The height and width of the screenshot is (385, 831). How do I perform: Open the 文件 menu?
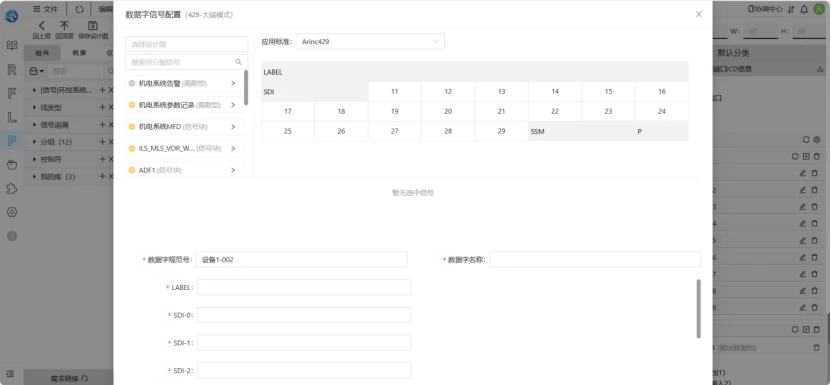[x=46, y=9]
